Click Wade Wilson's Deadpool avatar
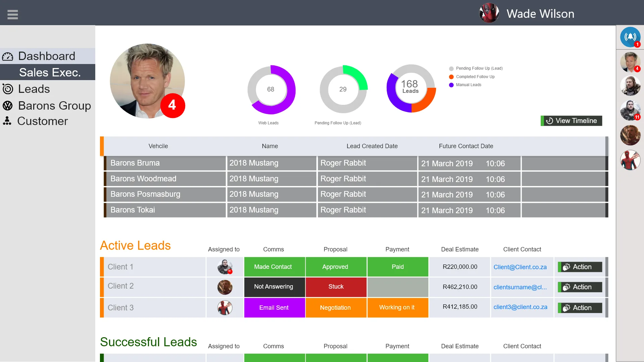 [x=489, y=13]
